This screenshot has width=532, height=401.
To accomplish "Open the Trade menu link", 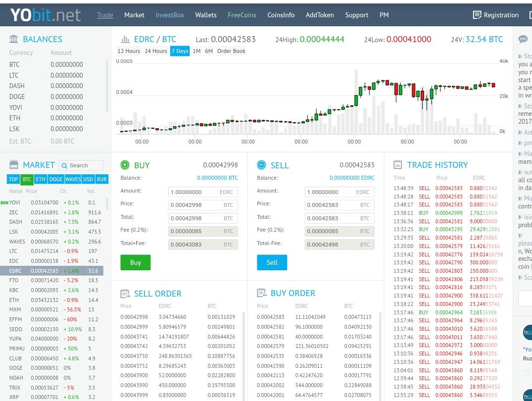I will (x=105, y=15).
